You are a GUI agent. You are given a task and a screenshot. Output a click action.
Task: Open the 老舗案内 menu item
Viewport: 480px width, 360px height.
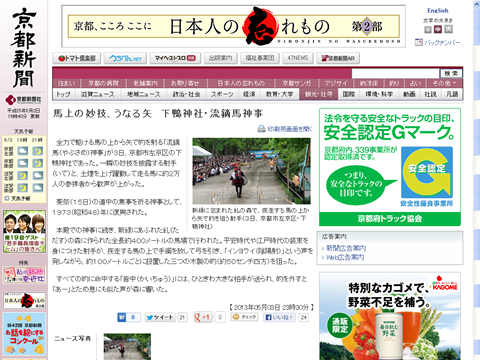pyautogui.click(x=145, y=83)
